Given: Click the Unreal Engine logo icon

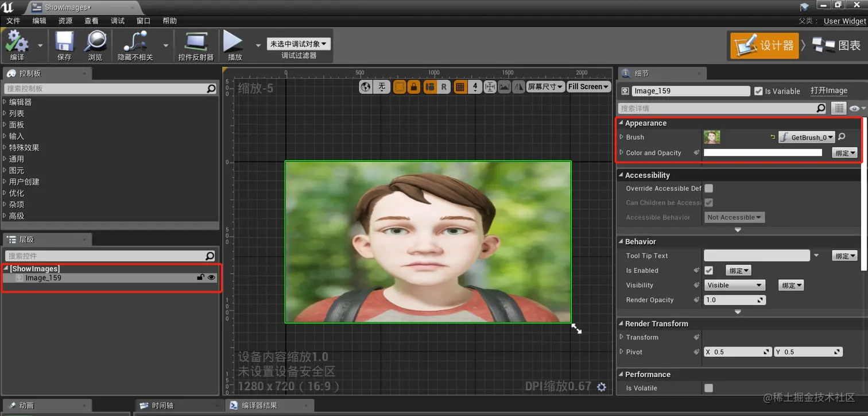Looking at the screenshot, I should (8, 7).
